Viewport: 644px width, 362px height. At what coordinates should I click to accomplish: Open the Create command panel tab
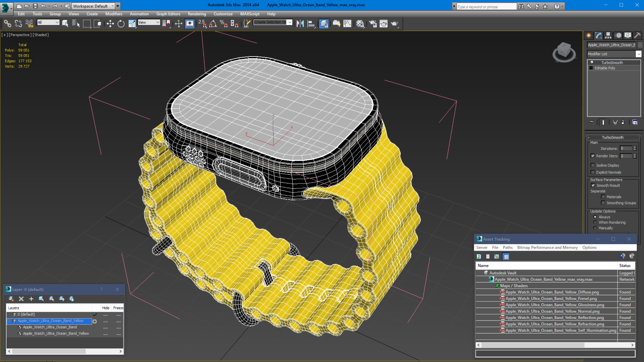(x=589, y=36)
